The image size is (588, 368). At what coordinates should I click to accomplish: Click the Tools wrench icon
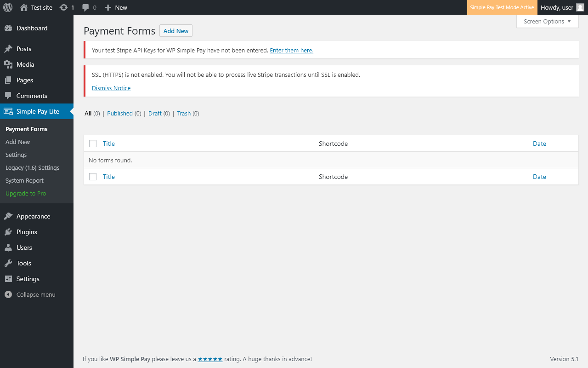pyautogui.click(x=8, y=263)
